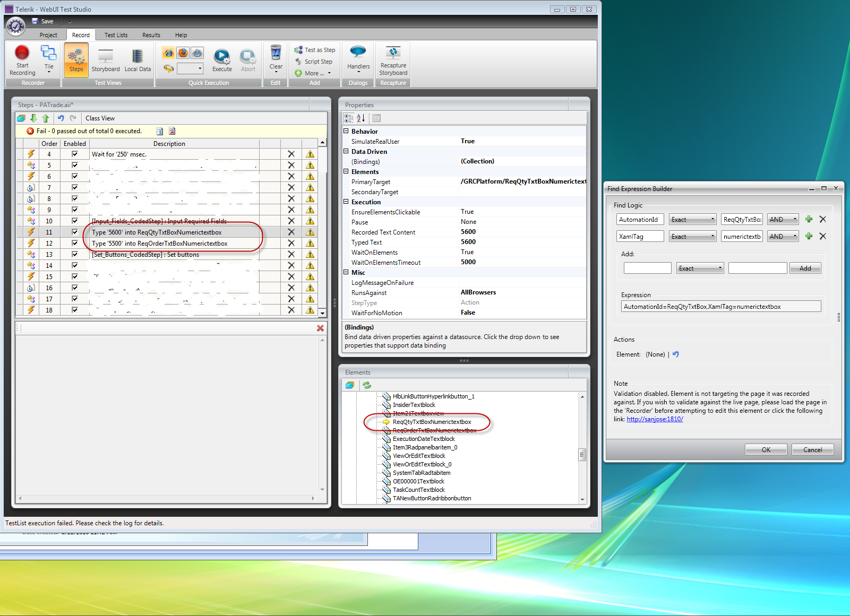Open the Exact dropdown in the AutomationId row
This screenshot has height=616, width=850.
pyautogui.click(x=692, y=219)
